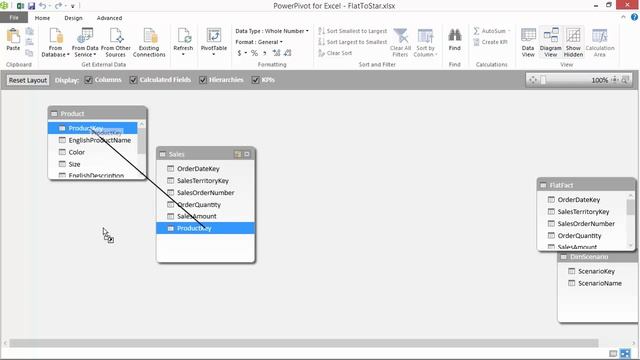Toggle Calculated Fields display checkbox
640x360 pixels.
pyautogui.click(x=133, y=80)
